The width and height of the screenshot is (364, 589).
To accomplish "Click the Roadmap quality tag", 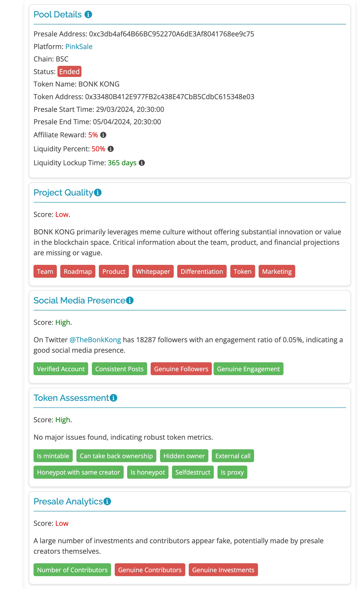I will point(78,272).
